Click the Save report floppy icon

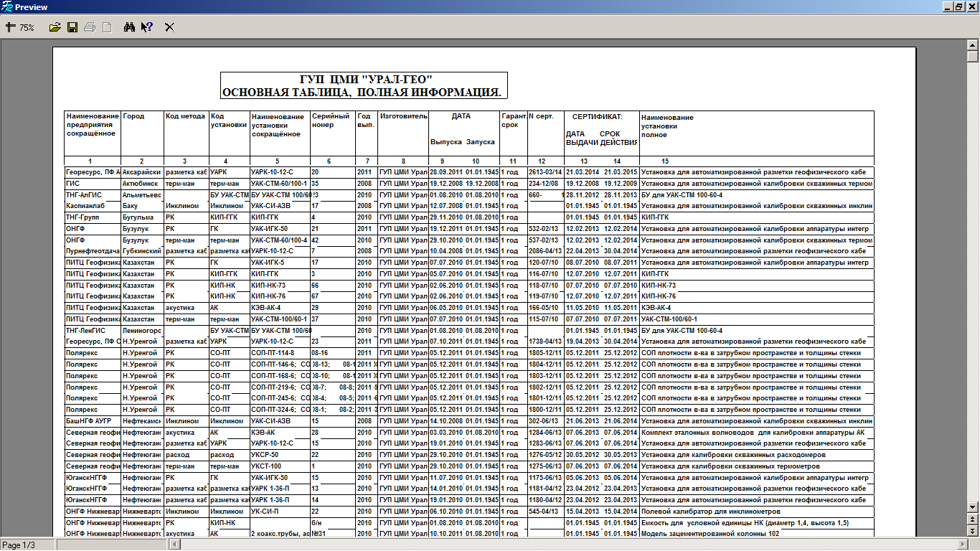click(72, 27)
